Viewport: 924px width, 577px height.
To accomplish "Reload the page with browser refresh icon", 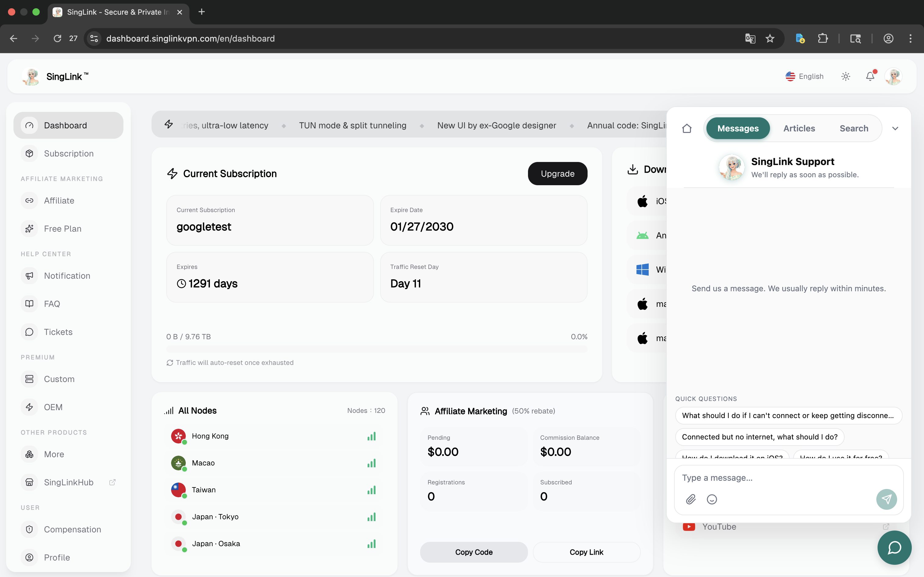I will 57,39.
